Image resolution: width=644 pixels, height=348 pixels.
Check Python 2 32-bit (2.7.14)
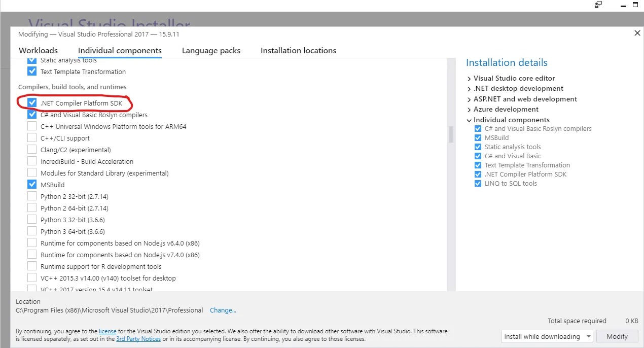[x=32, y=196]
